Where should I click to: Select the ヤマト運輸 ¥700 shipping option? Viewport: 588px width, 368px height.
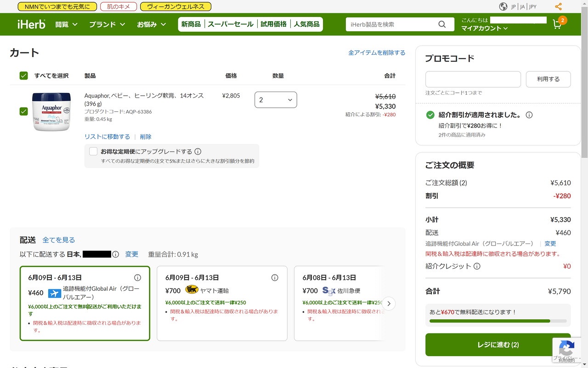click(222, 304)
